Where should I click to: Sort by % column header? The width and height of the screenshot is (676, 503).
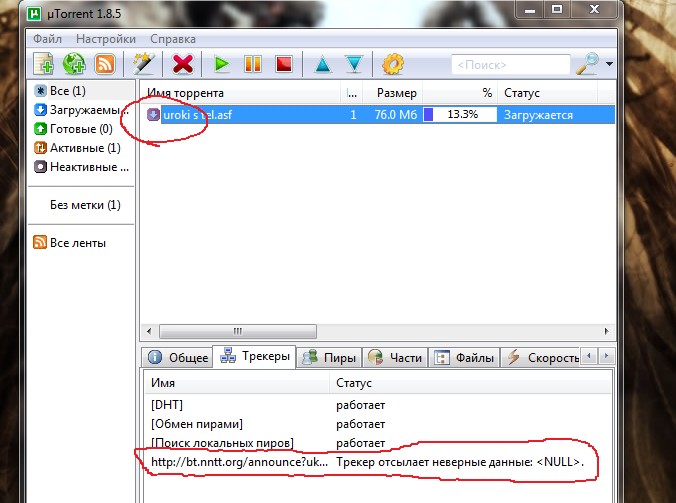[x=460, y=93]
